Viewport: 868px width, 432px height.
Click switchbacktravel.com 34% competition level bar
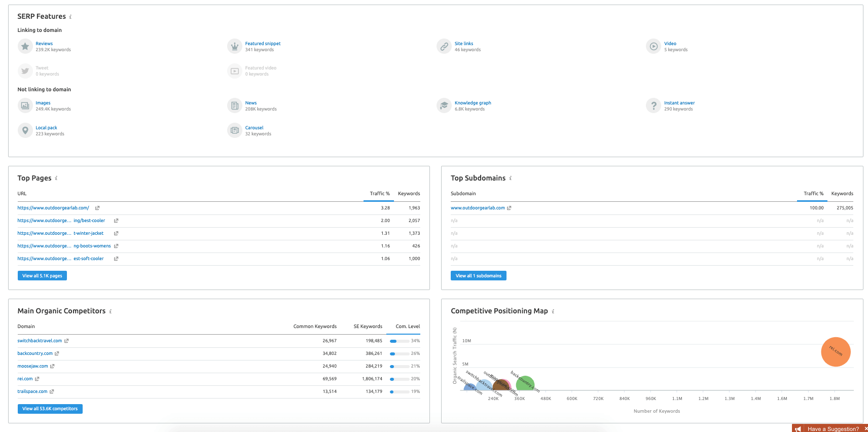(400, 341)
